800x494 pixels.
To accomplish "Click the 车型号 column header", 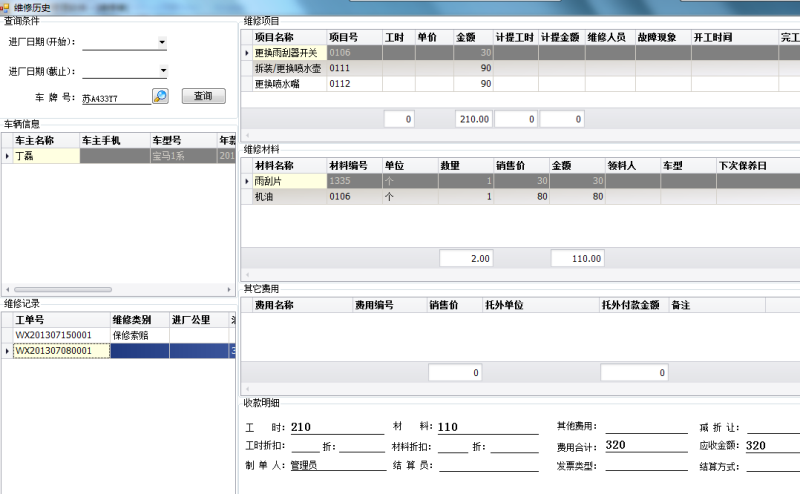I will [184, 140].
